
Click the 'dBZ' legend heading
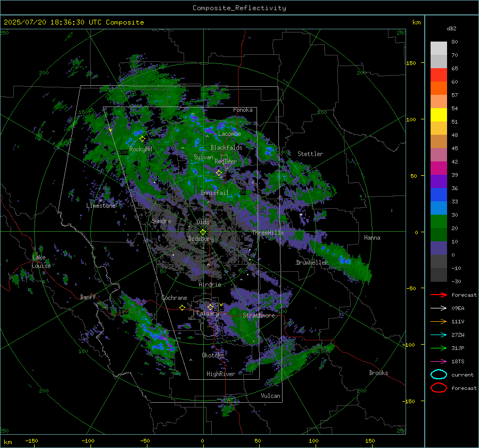pyautogui.click(x=451, y=28)
